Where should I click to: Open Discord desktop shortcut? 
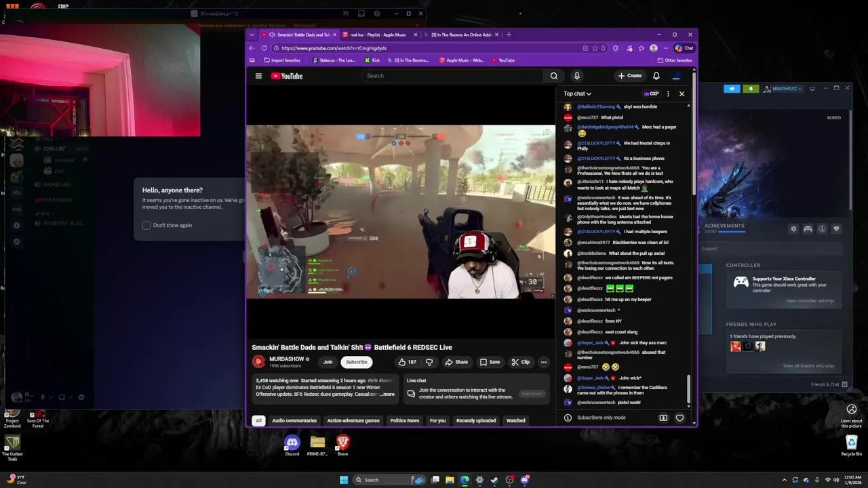point(292,445)
